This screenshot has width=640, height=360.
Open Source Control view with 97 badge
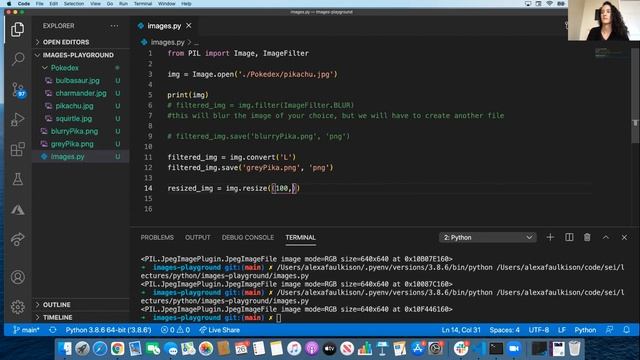[18, 89]
